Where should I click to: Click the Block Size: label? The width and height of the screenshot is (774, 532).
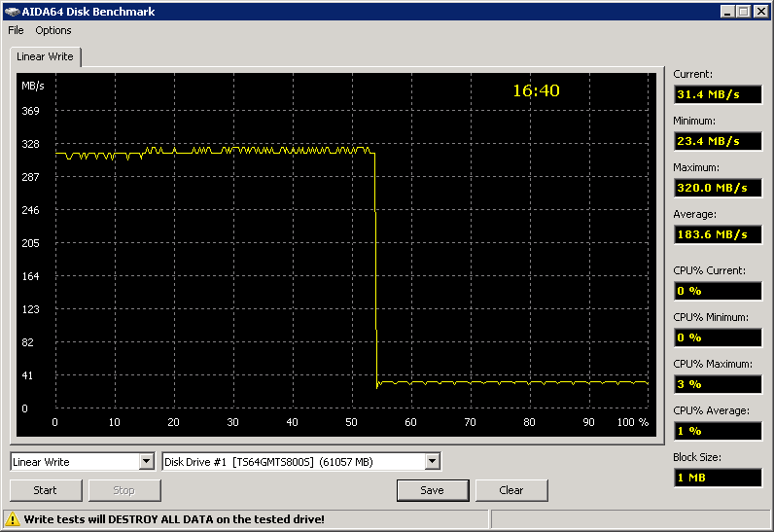pyautogui.click(x=696, y=457)
